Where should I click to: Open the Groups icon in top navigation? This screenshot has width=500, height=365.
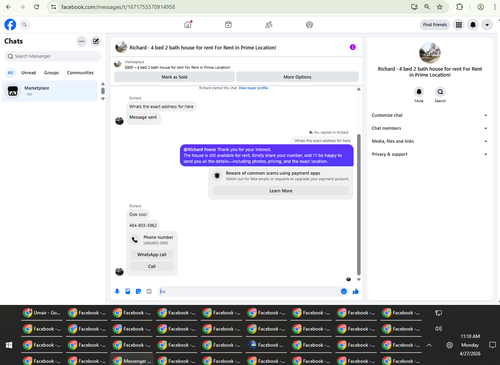[x=269, y=24]
